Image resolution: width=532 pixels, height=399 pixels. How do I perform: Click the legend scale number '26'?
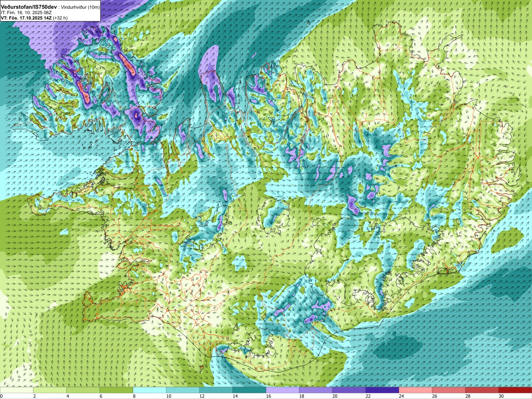[435, 396]
